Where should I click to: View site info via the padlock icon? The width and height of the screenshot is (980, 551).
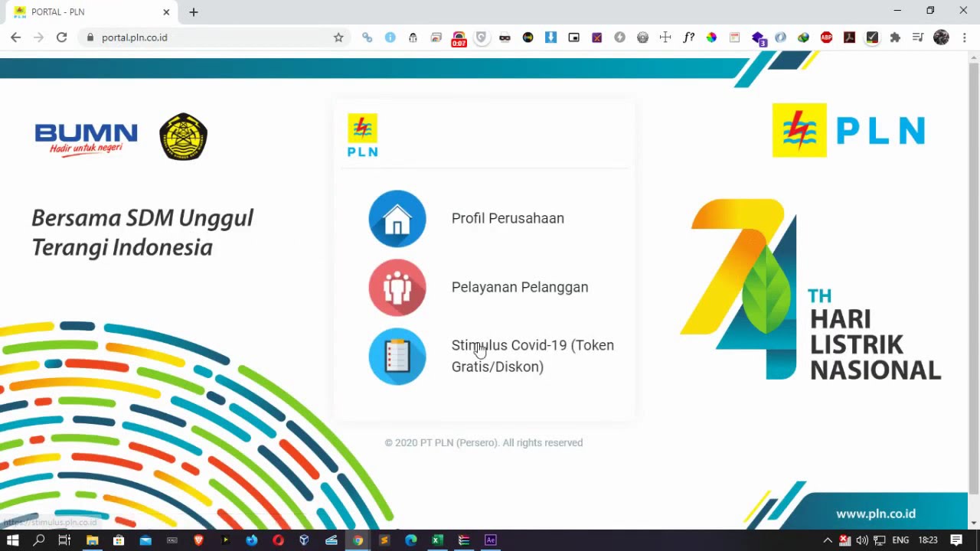pos(90,37)
